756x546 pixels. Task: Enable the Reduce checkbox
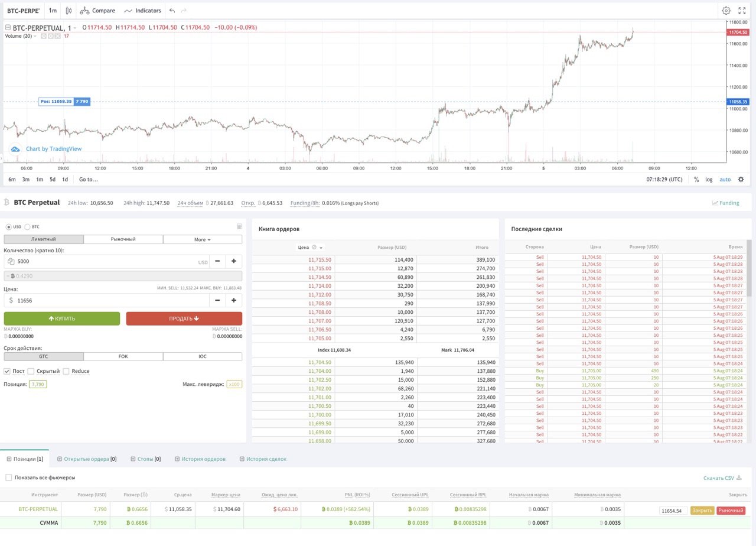pyautogui.click(x=66, y=371)
